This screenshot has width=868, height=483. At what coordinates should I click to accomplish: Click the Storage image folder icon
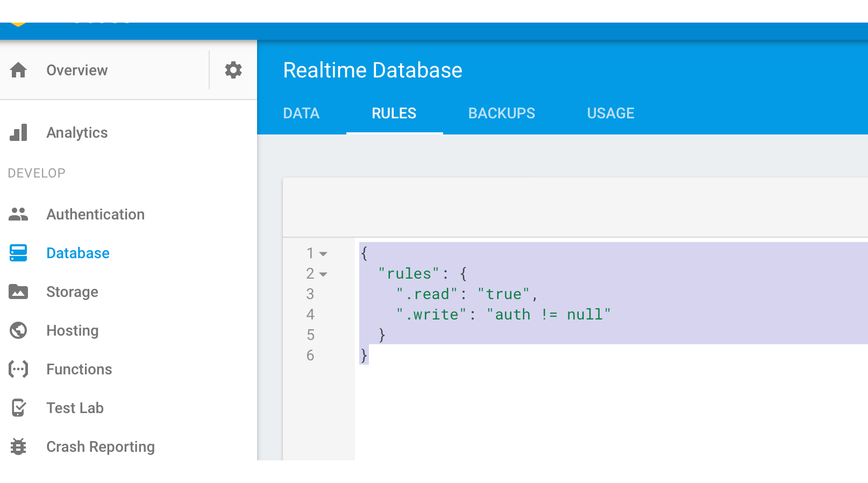18,292
